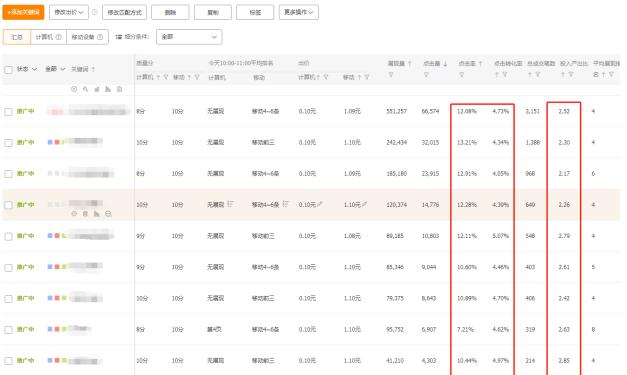Check the row with 89,185 impressions
Image resolution: width=627 pixels, height=375 pixels.
(x=8, y=236)
